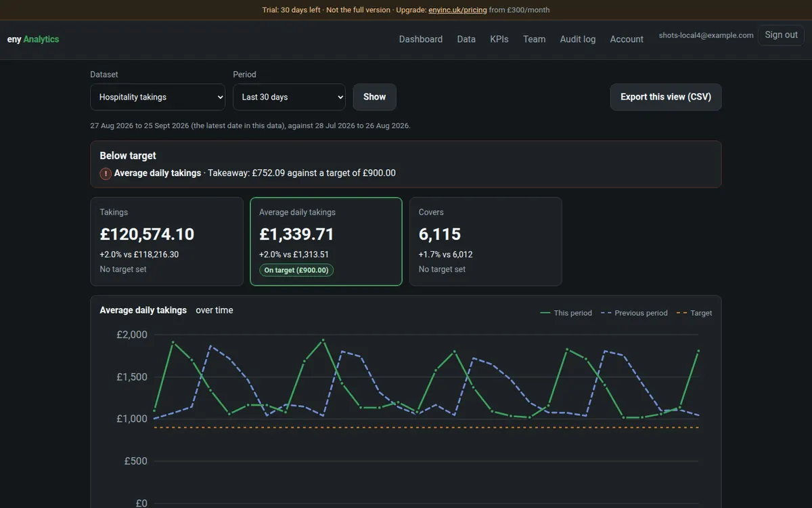
Task: Select the Takings KPI card
Action: 166,241
